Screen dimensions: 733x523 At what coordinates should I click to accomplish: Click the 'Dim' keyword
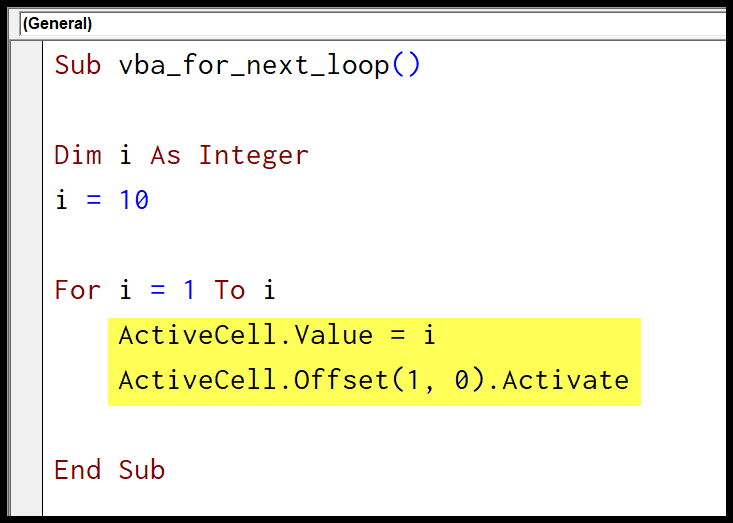[78, 155]
